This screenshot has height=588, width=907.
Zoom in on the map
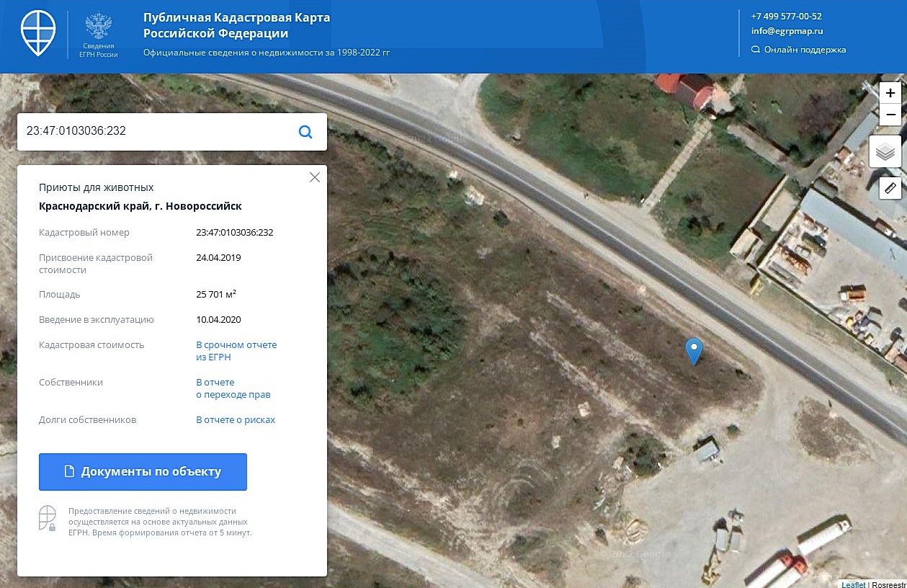890,93
